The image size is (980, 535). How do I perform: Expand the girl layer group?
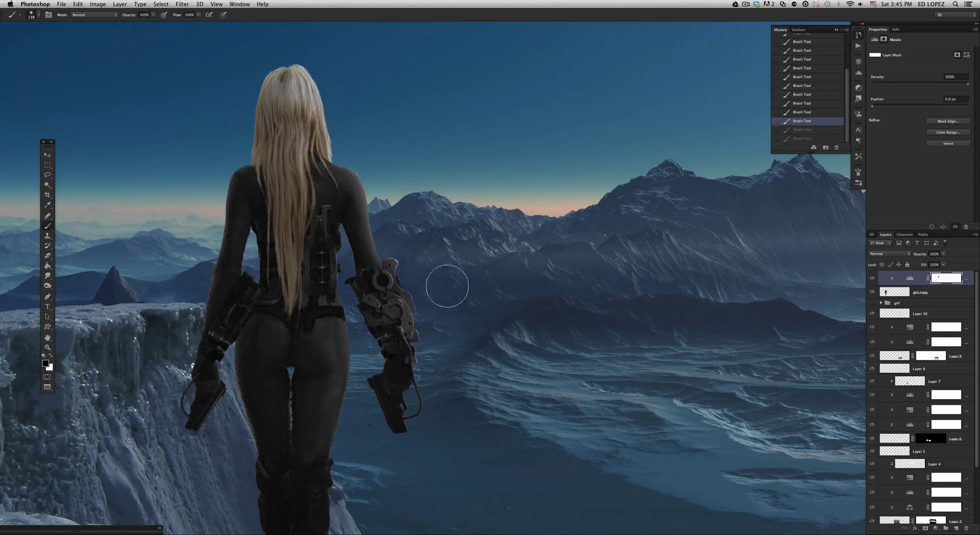coord(881,303)
